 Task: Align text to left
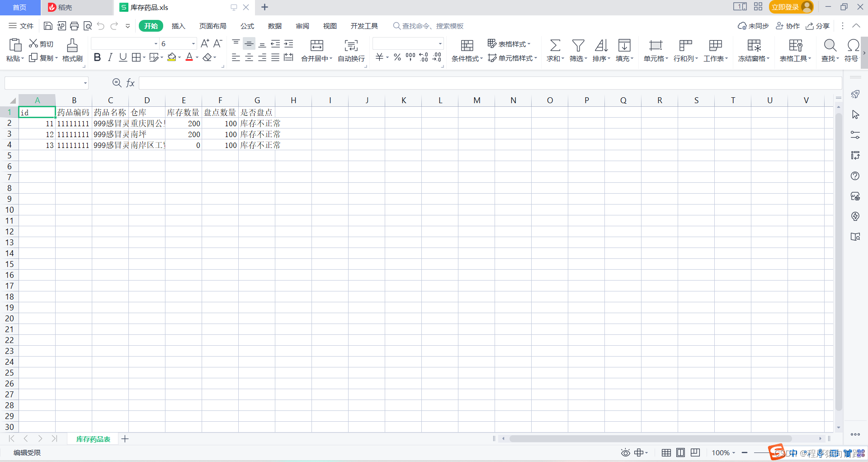click(236, 57)
